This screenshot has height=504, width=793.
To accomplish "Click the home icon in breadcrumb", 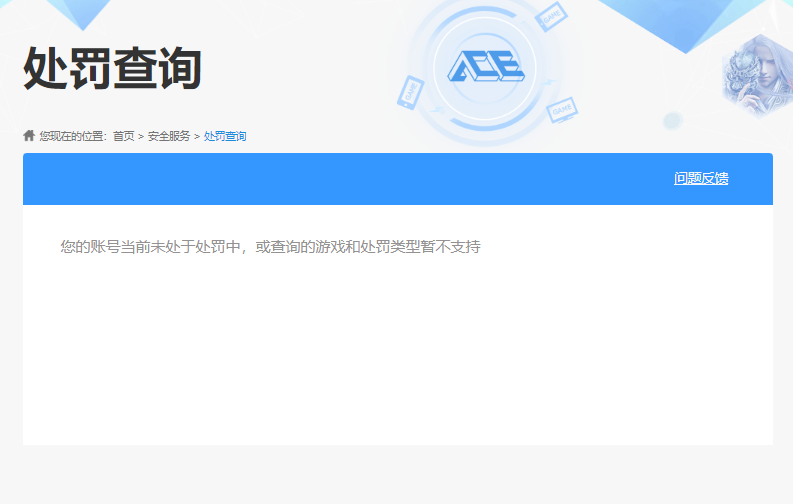I will point(29,135).
